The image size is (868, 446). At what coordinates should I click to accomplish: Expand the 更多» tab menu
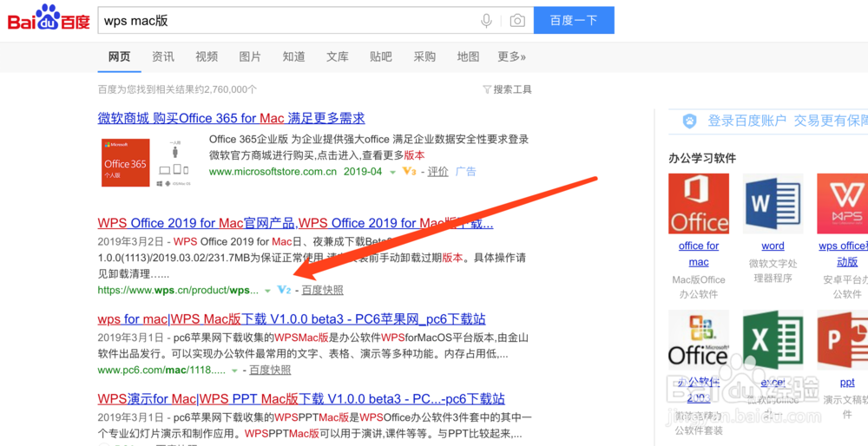tap(512, 56)
